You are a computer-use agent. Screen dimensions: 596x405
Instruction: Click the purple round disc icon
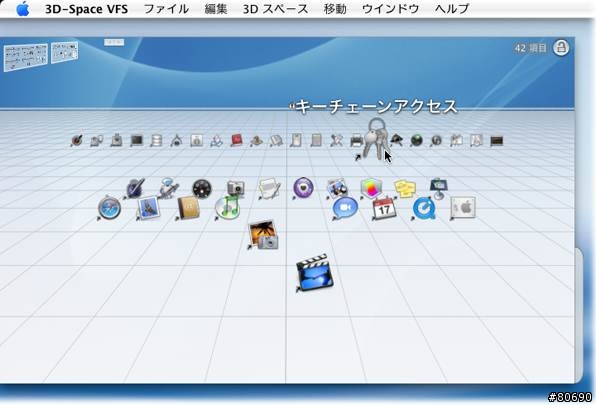(x=303, y=188)
